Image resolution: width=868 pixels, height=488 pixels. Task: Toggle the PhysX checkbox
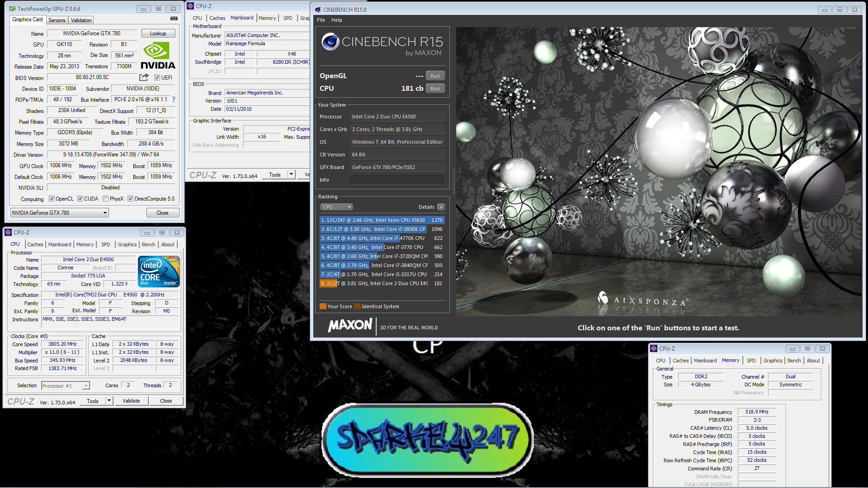105,198
